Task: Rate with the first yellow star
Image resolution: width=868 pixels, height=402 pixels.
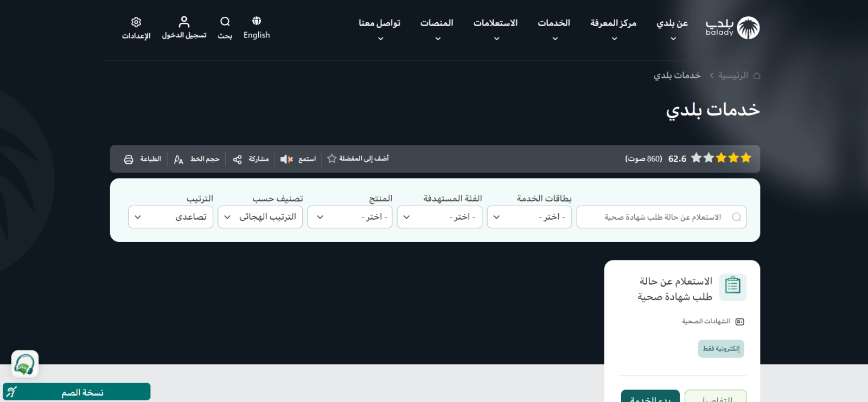Action: click(x=746, y=158)
